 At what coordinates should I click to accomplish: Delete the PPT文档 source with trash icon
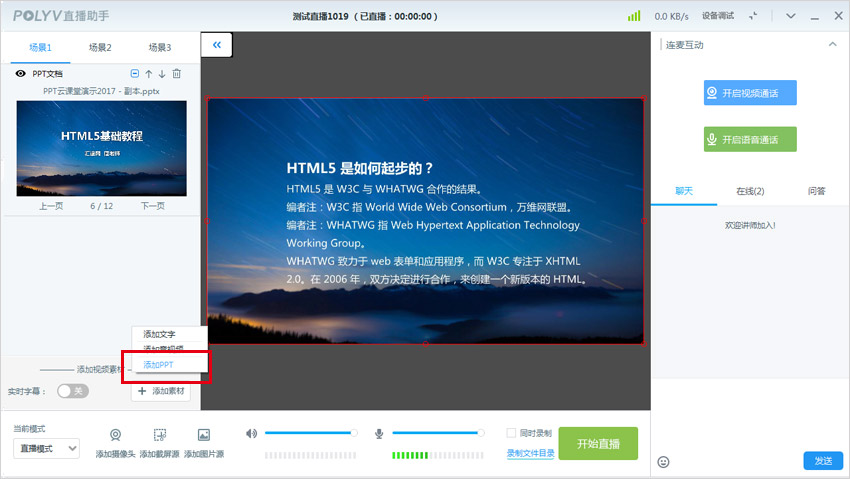pos(177,74)
